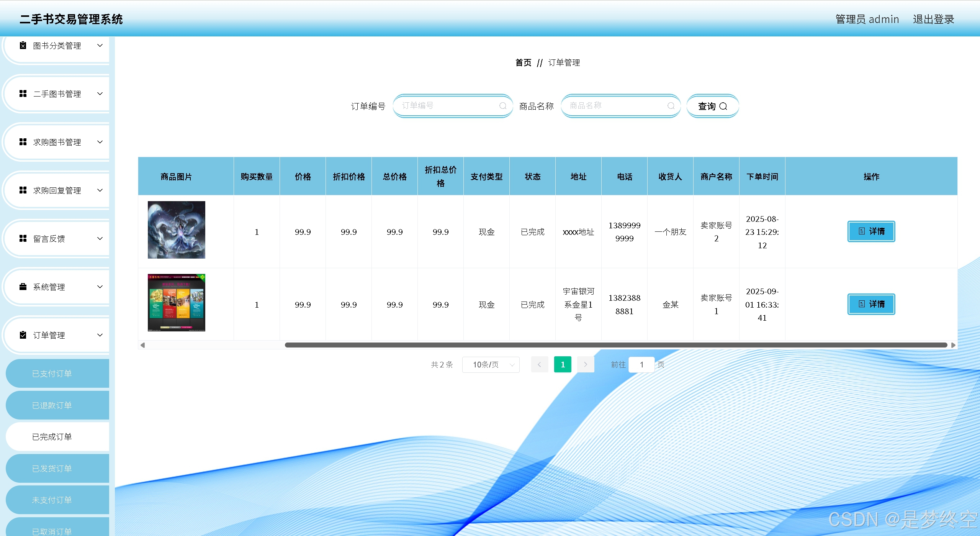Click the right arrow of horizontal scrollbar
Screen dimensions: 980x536
[x=953, y=345]
